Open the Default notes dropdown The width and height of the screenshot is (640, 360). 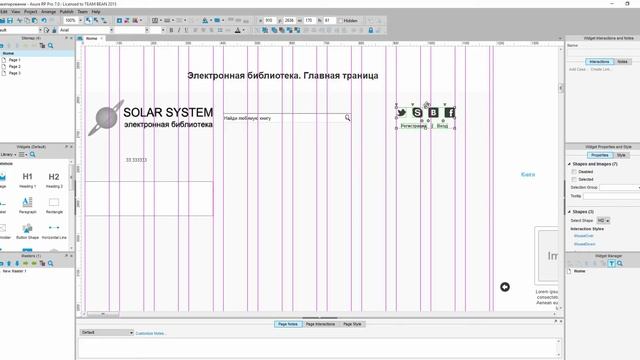(107, 333)
